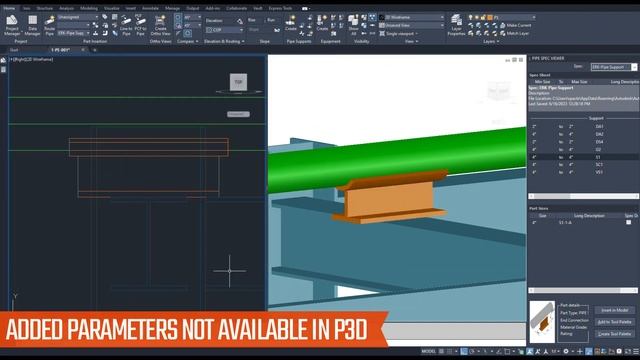Switch to the Modeling ribbon tab
640x360 pixels.
click(x=89, y=8)
